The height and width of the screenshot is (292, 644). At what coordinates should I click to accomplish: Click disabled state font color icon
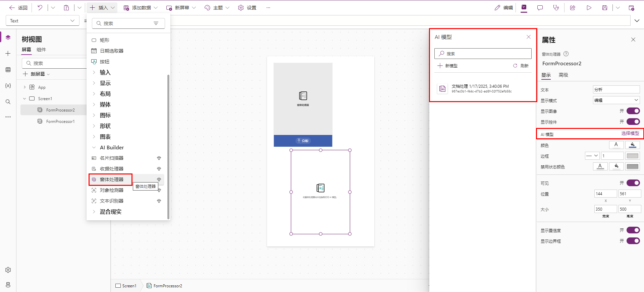coord(600,166)
